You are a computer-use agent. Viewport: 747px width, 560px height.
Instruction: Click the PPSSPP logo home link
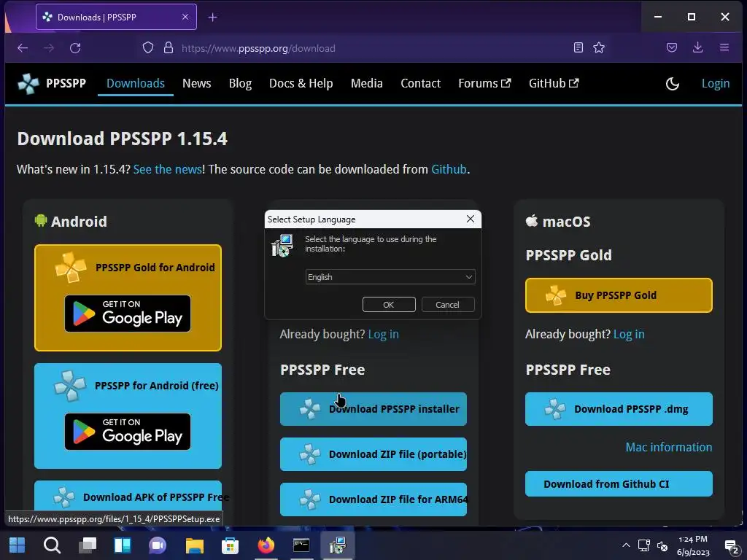pyautogui.click(x=52, y=83)
